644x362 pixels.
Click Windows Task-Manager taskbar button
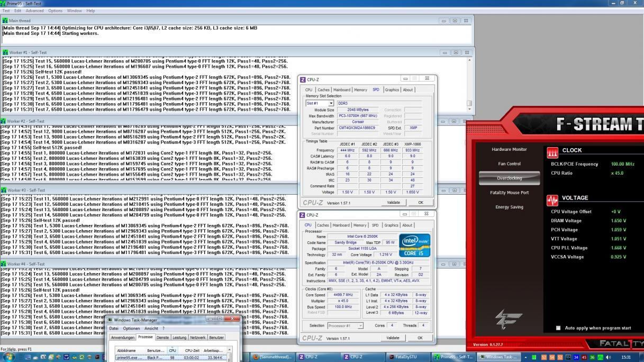point(498,357)
